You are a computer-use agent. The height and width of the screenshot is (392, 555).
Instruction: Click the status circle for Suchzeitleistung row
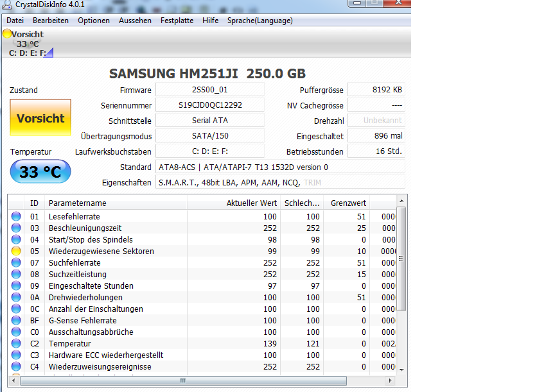(x=16, y=274)
